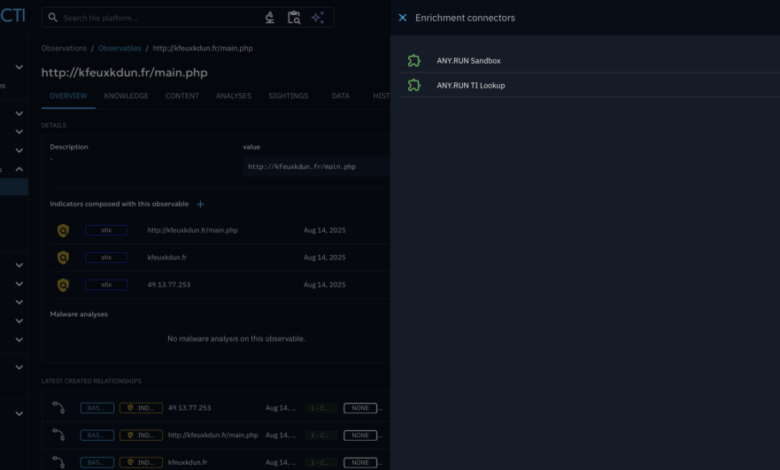The height and width of the screenshot is (470, 780).
Task: Collapse the upward-pointing chevron in the sidebar
Action: click(19, 170)
